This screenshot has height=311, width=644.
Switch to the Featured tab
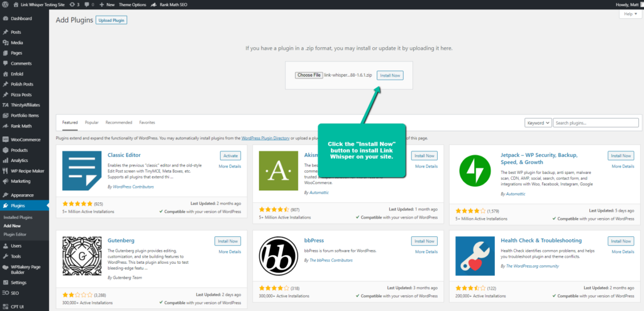tap(70, 123)
